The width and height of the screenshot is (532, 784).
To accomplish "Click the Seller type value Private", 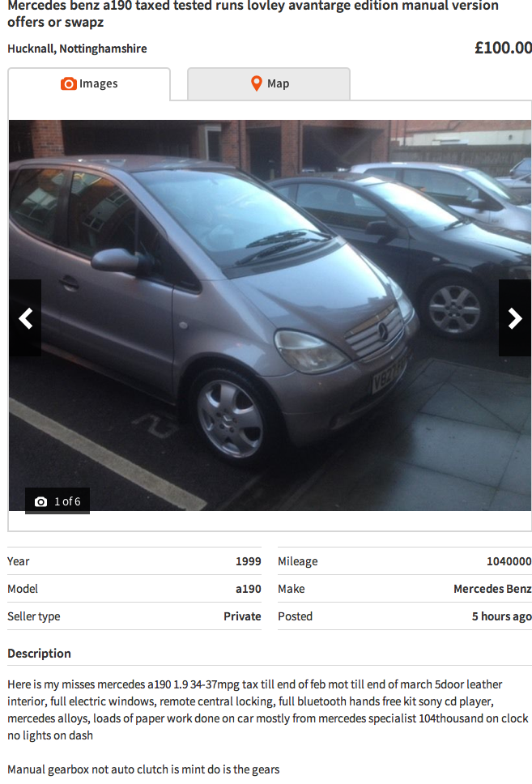I will pos(242,616).
